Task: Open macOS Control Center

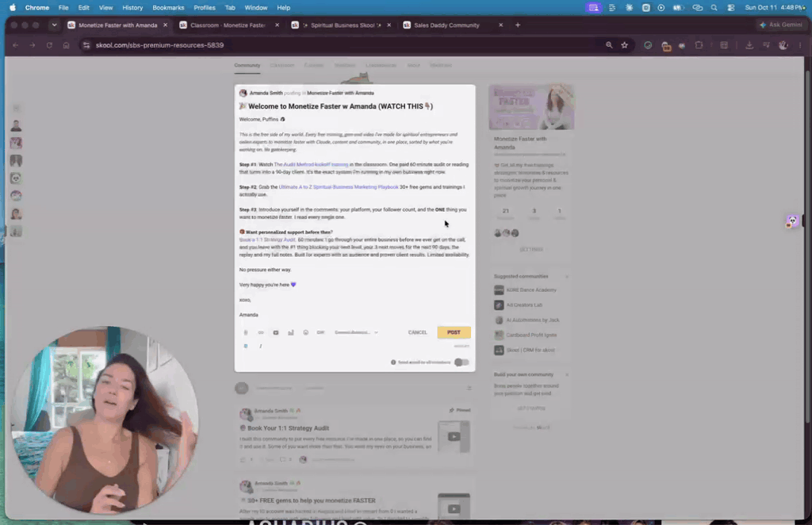Action: (x=730, y=8)
